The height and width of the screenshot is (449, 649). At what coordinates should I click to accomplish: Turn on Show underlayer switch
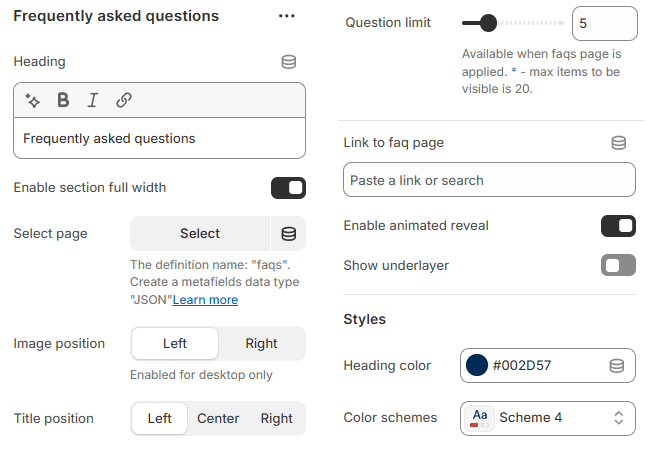(618, 265)
